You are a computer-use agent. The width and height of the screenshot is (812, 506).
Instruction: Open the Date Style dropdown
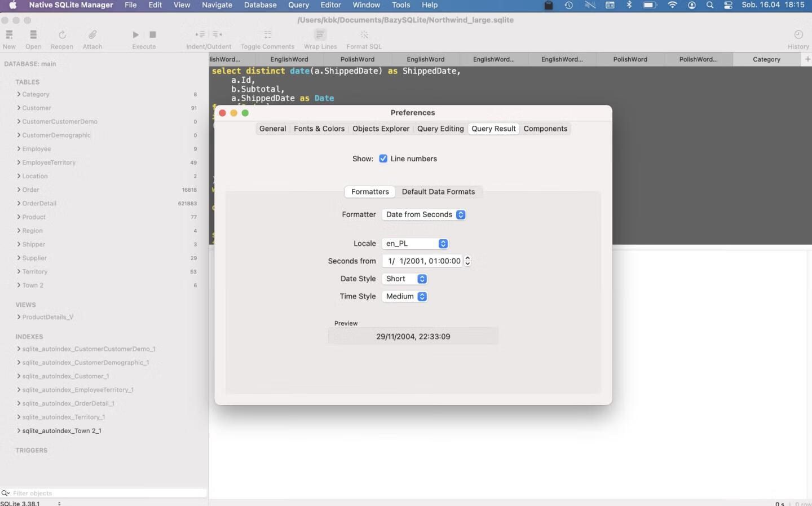coord(404,279)
